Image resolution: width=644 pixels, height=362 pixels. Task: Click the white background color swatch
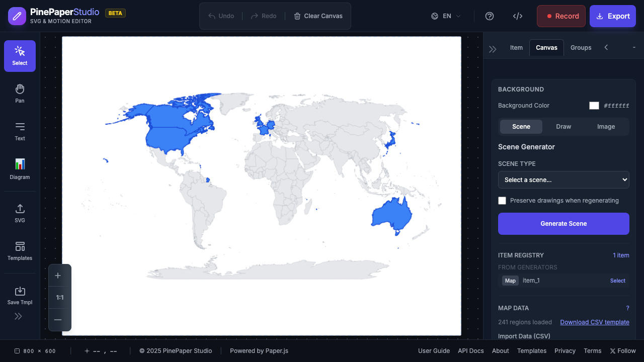pos(594,106)
